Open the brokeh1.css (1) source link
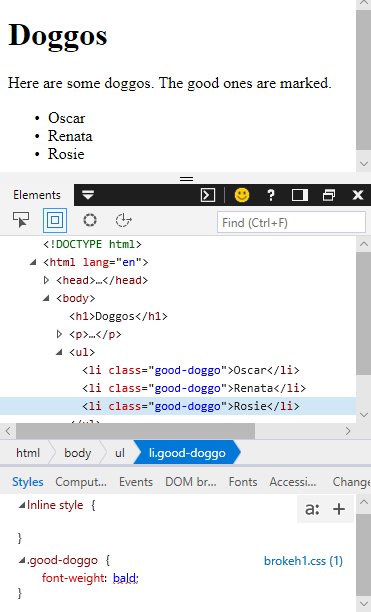 [303, 561]
